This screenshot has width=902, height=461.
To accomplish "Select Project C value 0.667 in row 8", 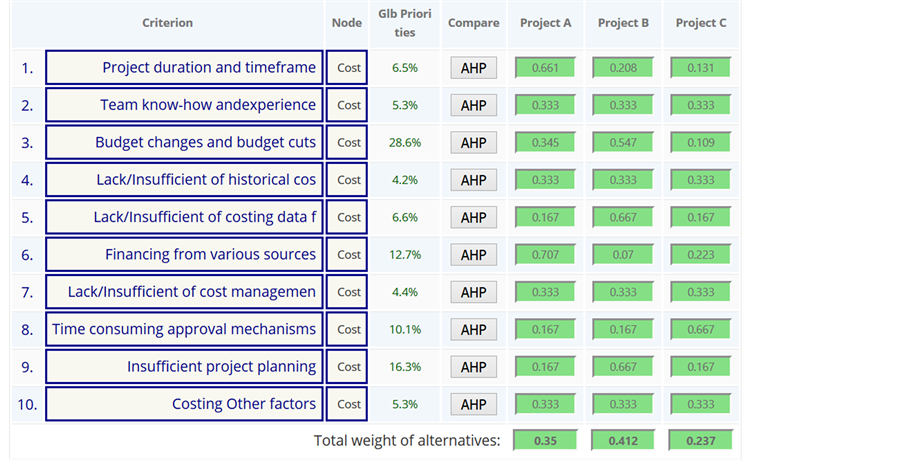I will (x=701, y=329).
